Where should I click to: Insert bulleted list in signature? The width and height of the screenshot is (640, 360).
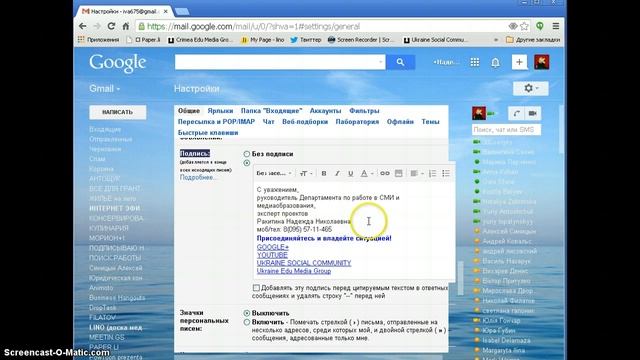pyautogui.click(x=446, y=173)
